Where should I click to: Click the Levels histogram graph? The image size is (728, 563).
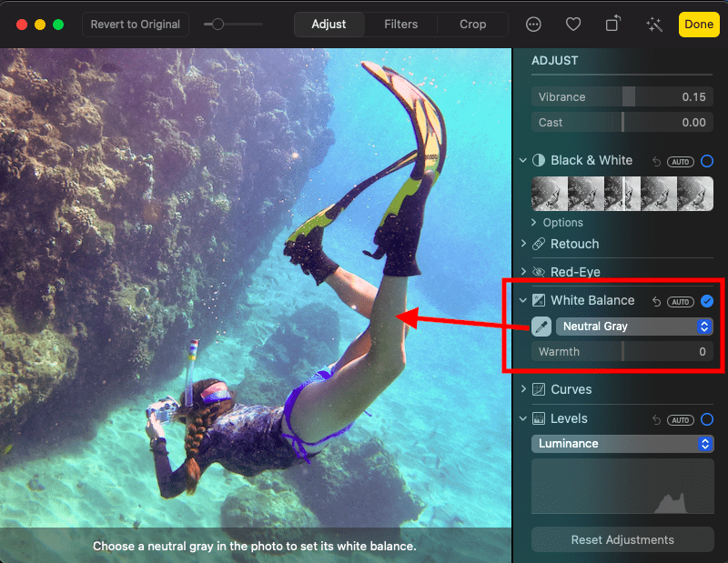tap(622, 486)
